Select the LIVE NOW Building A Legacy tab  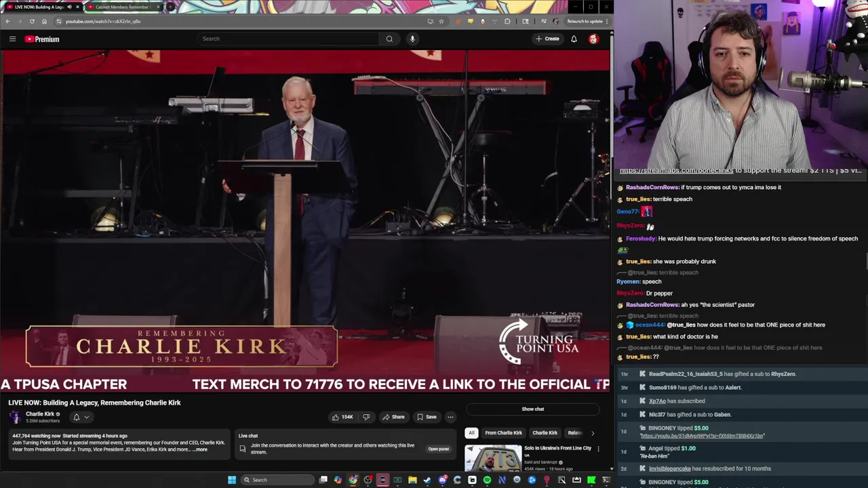(x=39, y=7)
